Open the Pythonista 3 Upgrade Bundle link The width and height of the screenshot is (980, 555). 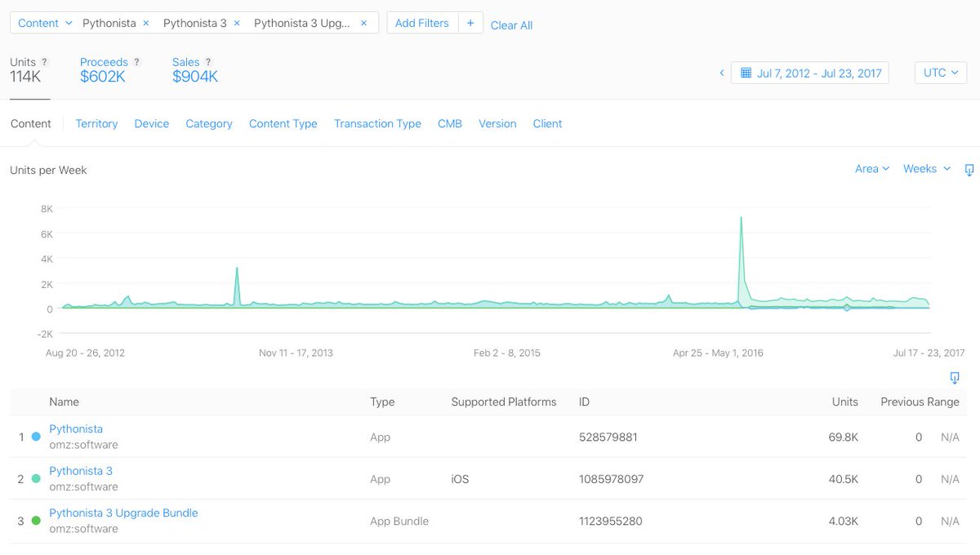click(x=123, y=513)
